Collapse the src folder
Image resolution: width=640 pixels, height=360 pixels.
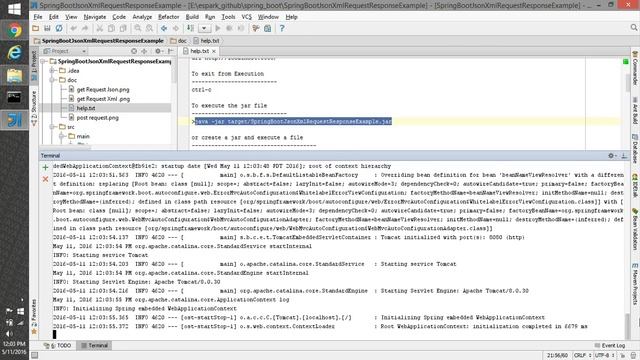coord(52,127)
